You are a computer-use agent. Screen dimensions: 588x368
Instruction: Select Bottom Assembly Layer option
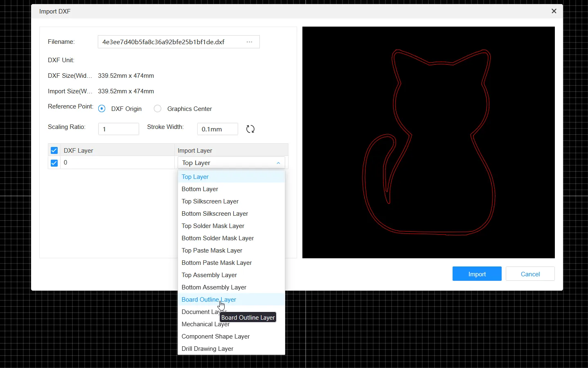pos(232,287)
